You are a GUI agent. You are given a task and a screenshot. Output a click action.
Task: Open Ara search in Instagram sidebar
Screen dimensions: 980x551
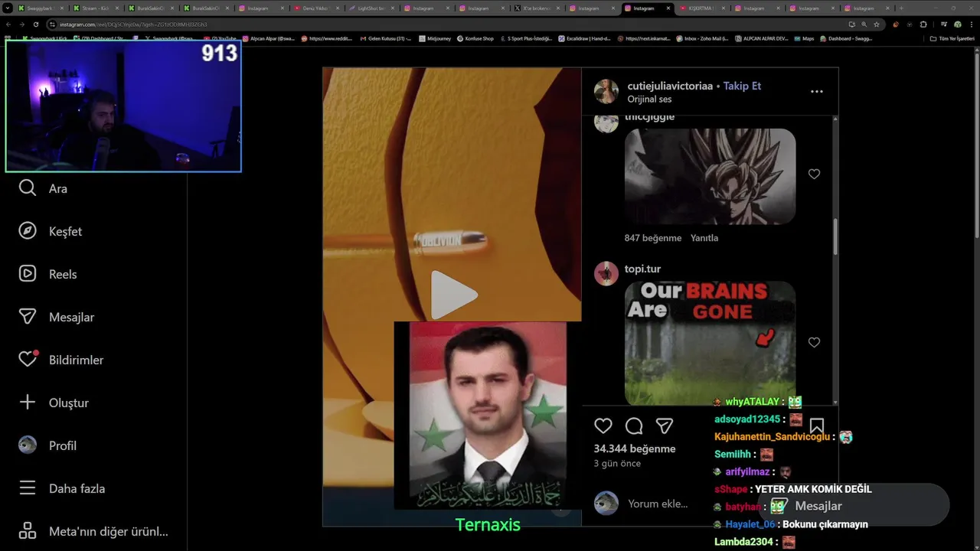43,188
